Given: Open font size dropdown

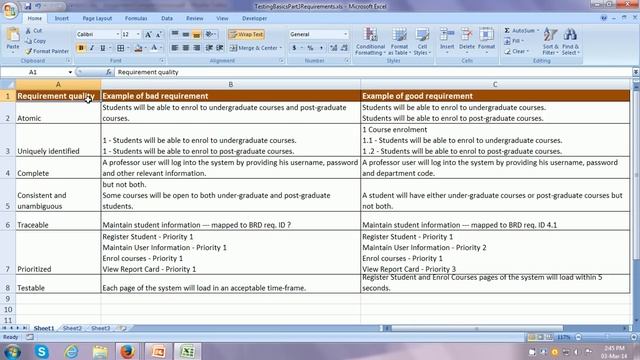Looking at the screenshot, I should point(138,35).
